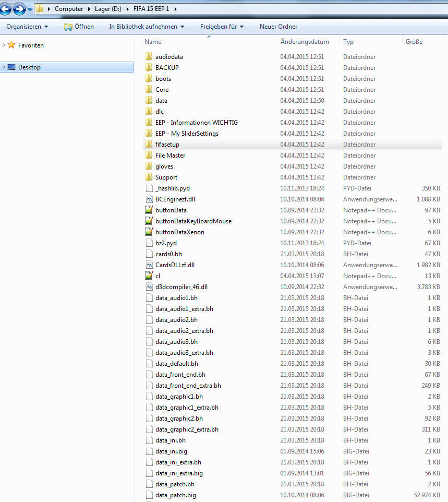Select Favoriten in navigation pane
The width and height of the screenshot is (448, 502).
(x=31, y=45)
